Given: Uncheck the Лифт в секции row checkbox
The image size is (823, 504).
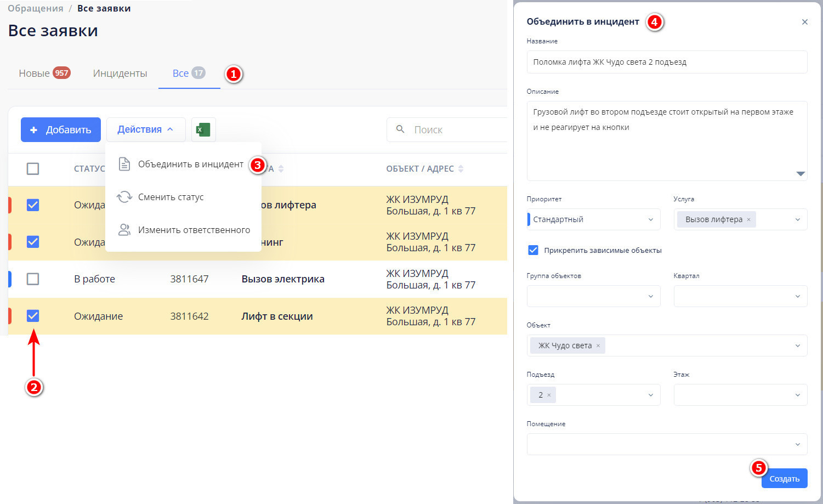Looking at the screenshot, I should [33, 316].
